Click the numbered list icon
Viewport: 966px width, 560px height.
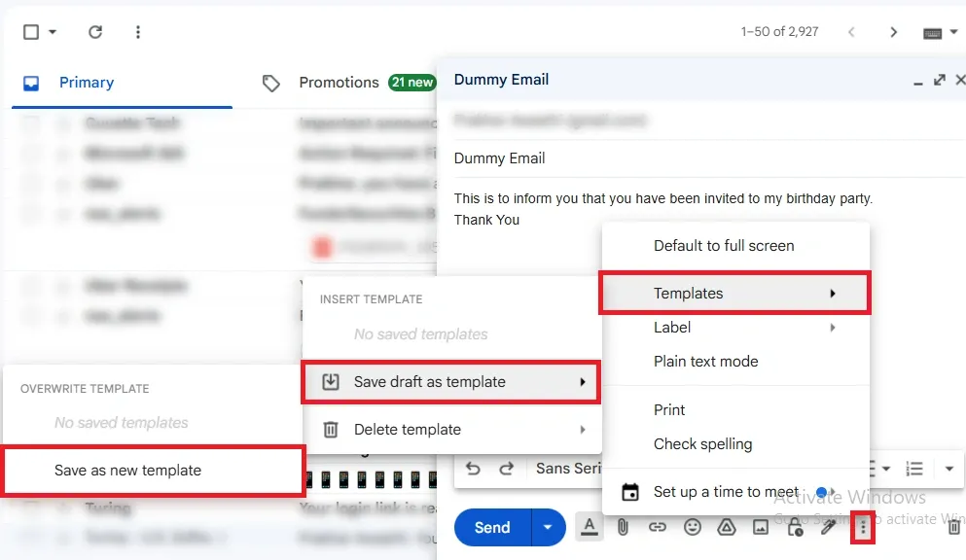coord(914,469)
